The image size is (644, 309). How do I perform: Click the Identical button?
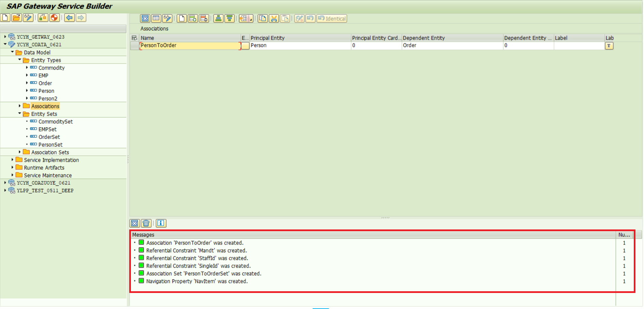click(332, 18)
